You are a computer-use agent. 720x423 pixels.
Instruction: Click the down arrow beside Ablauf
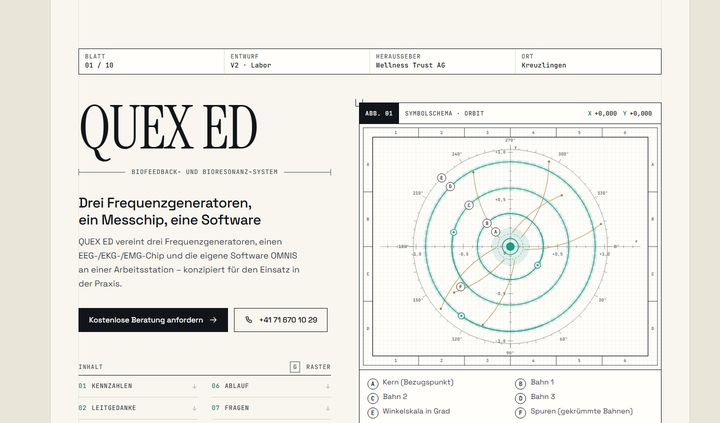pos(327,386)
